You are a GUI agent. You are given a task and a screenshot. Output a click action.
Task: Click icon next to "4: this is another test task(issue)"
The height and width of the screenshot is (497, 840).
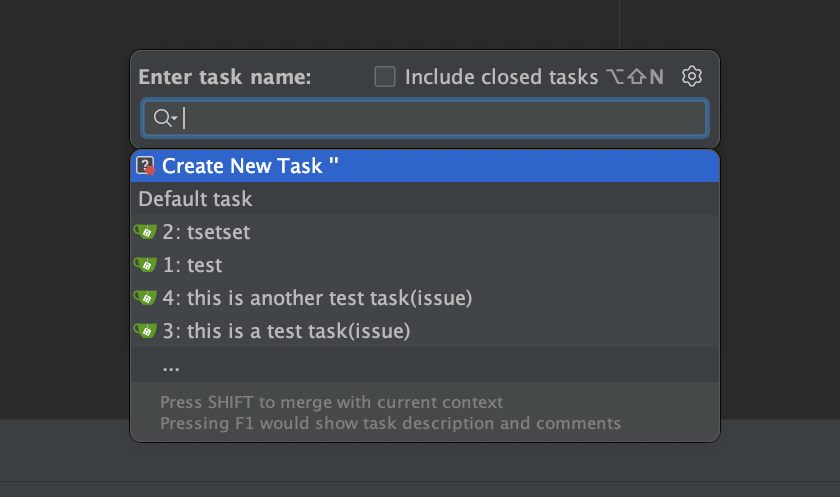tap(146, 298)
